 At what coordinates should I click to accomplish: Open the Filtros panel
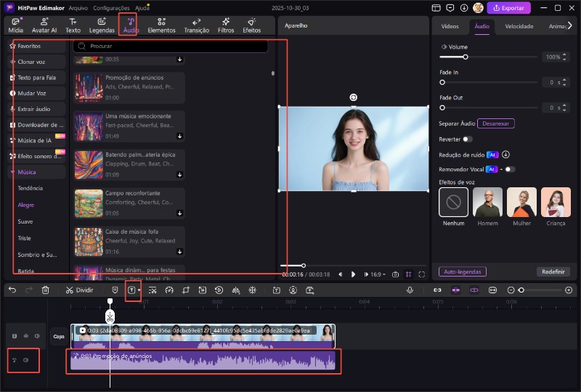(226, 25)
